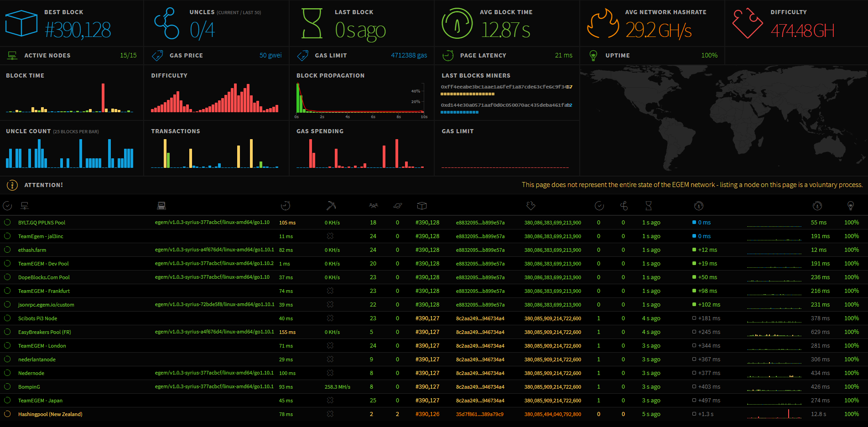The image size is (868, 427).
Task: Pin the ethash.farm node
Action: pos(7,250)
